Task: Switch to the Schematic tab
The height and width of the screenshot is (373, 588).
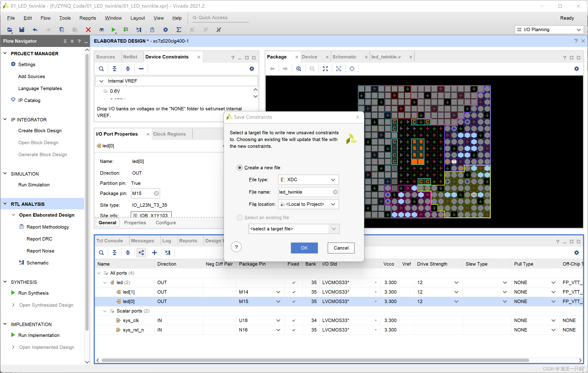Action: pos(344,57)
